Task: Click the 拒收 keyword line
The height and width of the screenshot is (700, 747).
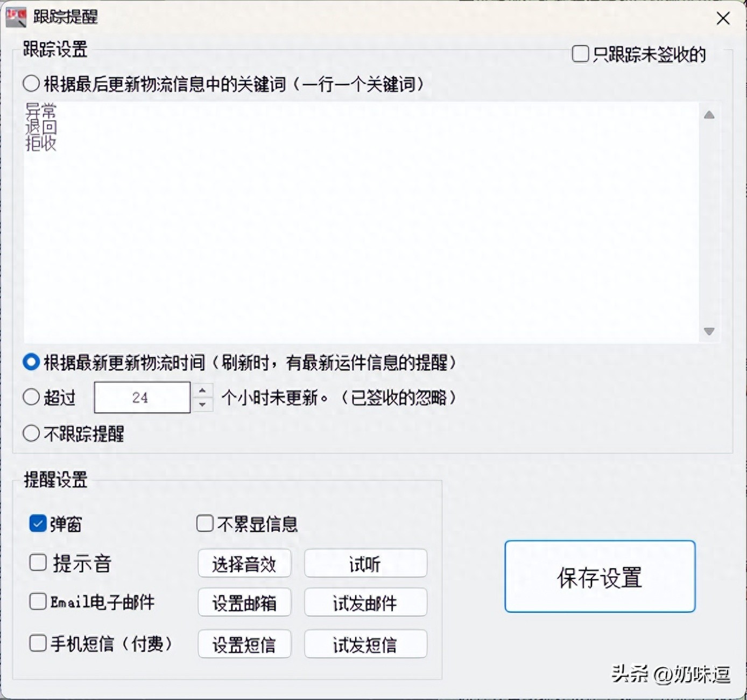Action: [x=41, y=143]
